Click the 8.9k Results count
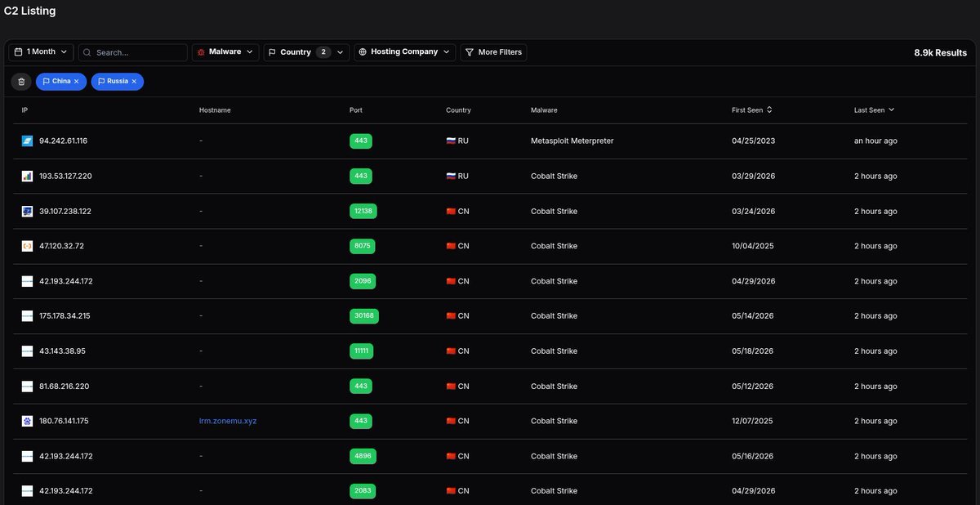Image resolution: width=980 pixels, height=505 pixels. coord(940,52)
